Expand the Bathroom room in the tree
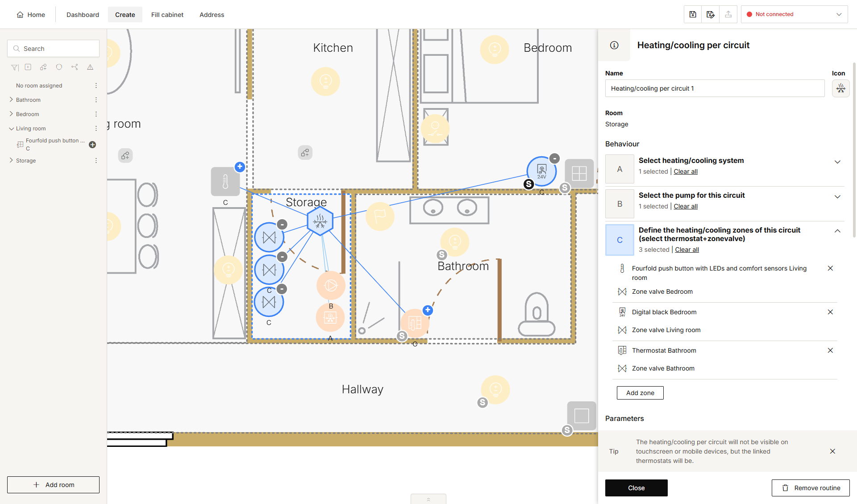This screenshot has height=504, width=857. click(11, 100)
